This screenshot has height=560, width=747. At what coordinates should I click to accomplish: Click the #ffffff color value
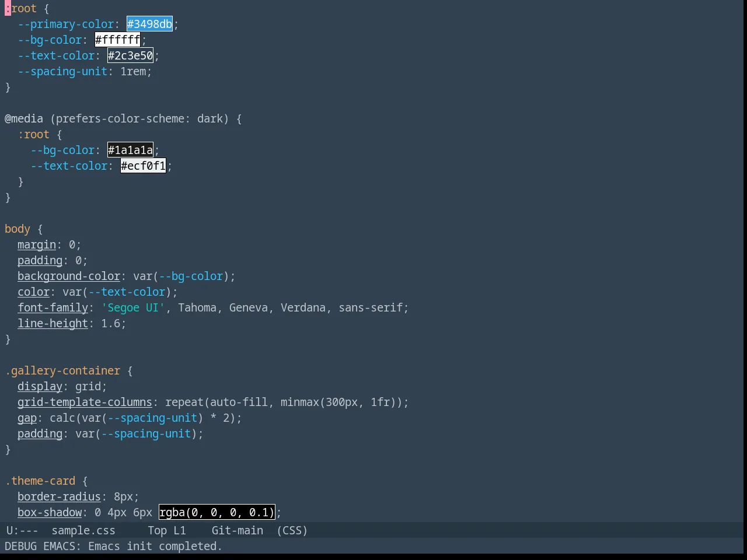tap(117, 40)
